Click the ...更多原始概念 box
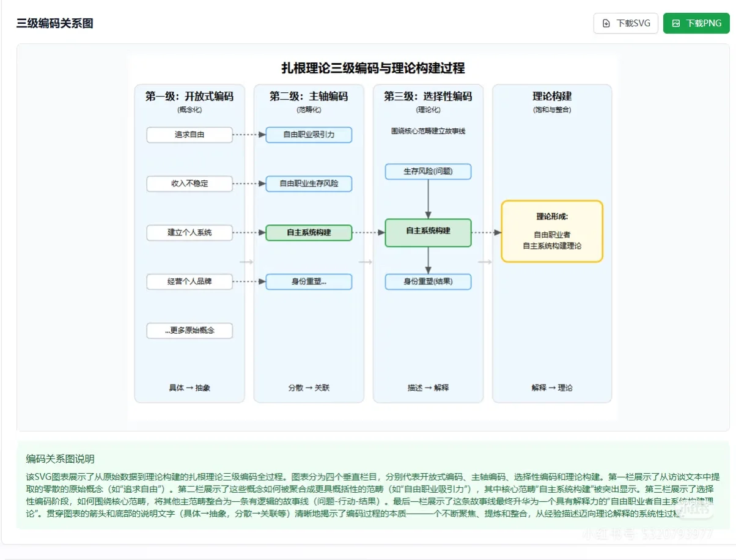 [190, 330]
